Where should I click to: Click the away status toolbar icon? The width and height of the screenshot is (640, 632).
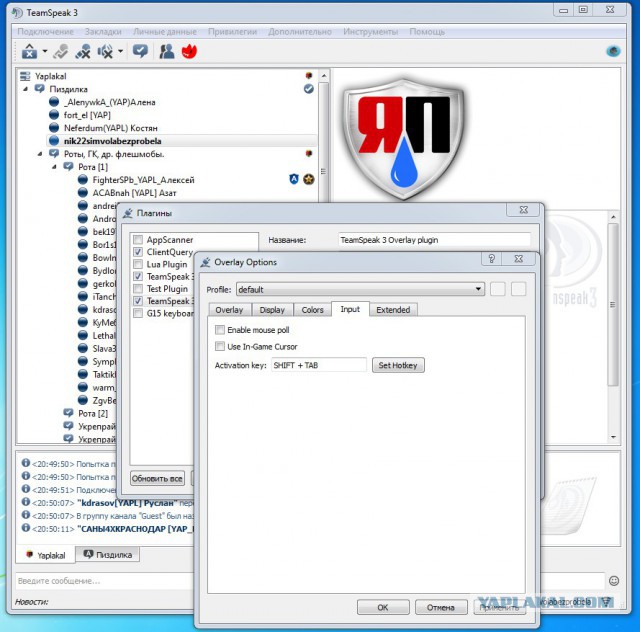click(x=61, y=52)
